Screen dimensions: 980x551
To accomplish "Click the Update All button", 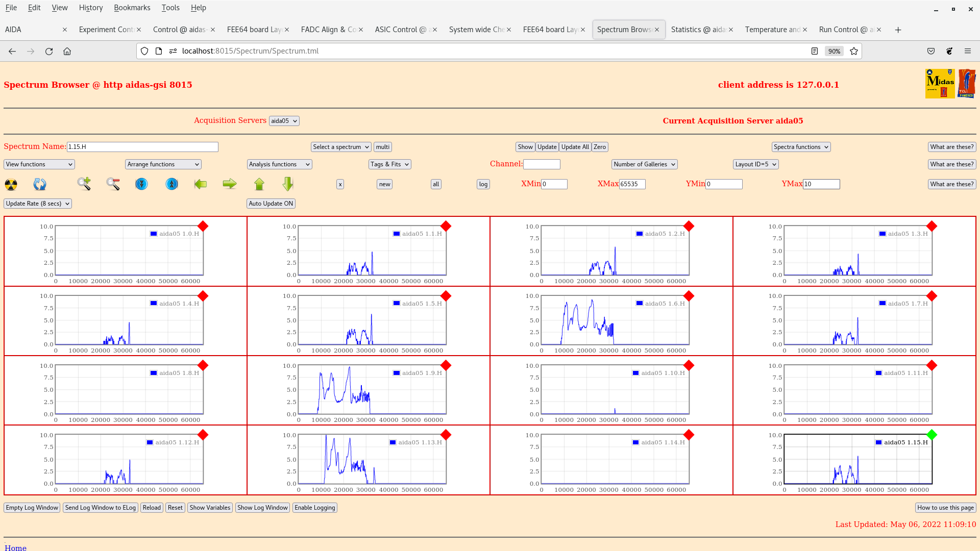I will pos(575,147).
